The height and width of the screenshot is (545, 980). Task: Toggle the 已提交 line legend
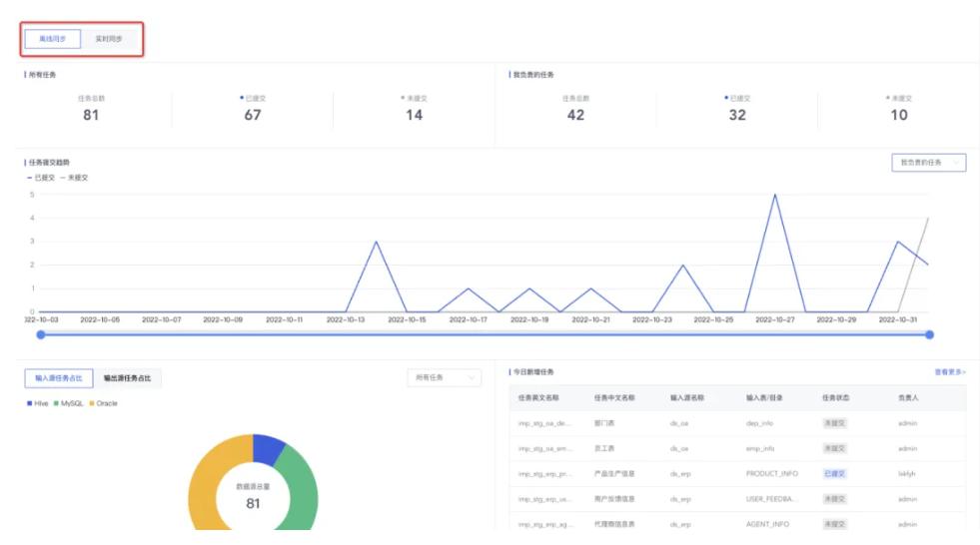[41, 178]
